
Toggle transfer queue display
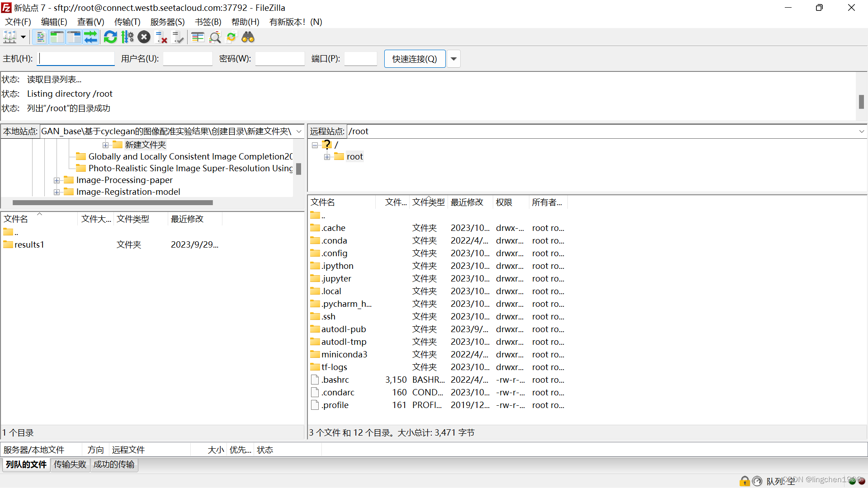pyautogui.click(x=91, y=37)
